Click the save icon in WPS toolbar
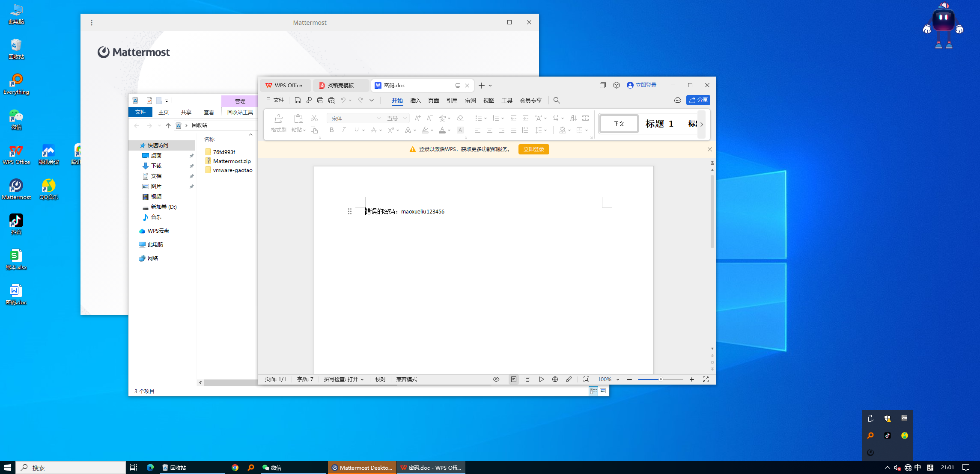 pos(298,100)
